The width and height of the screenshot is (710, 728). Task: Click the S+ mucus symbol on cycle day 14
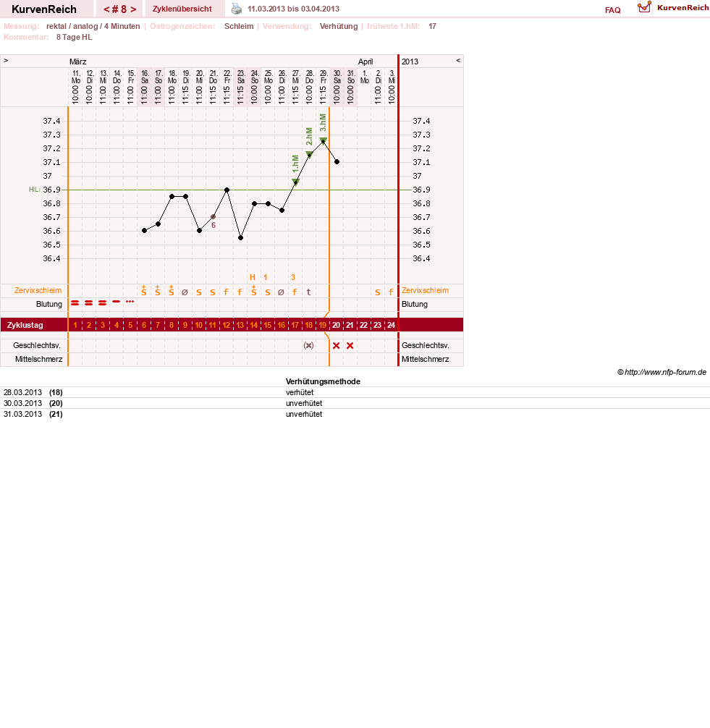pyautogui.click(x=254, y=291)
